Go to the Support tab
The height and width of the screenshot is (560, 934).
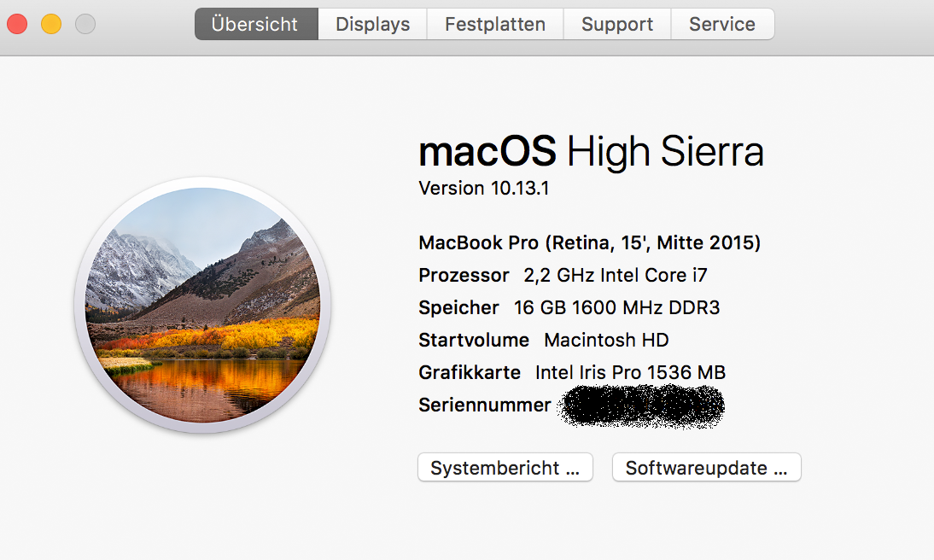coord(617,25)
